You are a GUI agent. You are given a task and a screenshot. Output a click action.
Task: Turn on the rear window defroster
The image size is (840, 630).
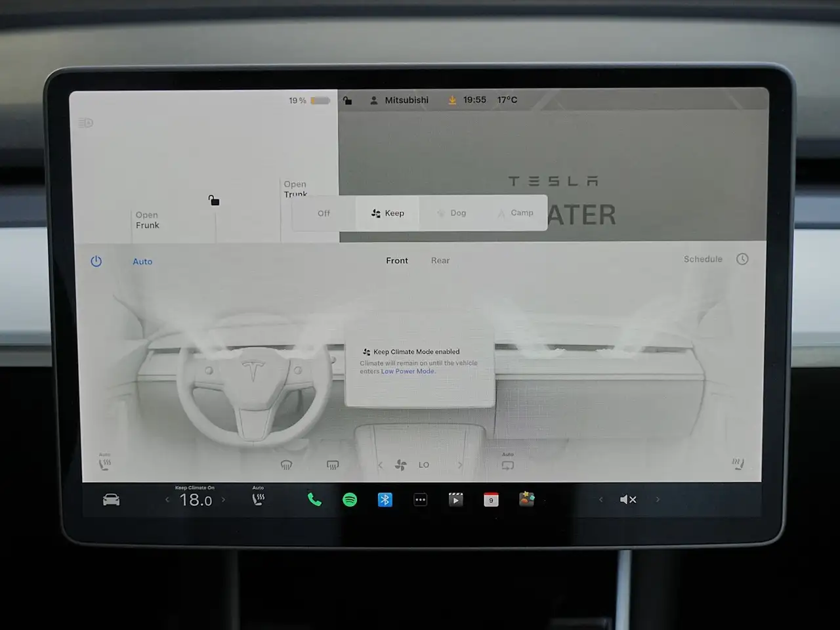tap(333, 465)
